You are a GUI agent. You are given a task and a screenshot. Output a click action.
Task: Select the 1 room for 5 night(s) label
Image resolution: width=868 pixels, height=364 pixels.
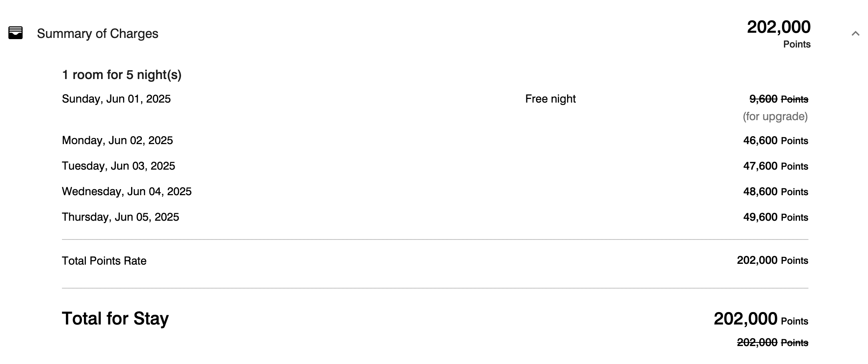click(121, 75)
